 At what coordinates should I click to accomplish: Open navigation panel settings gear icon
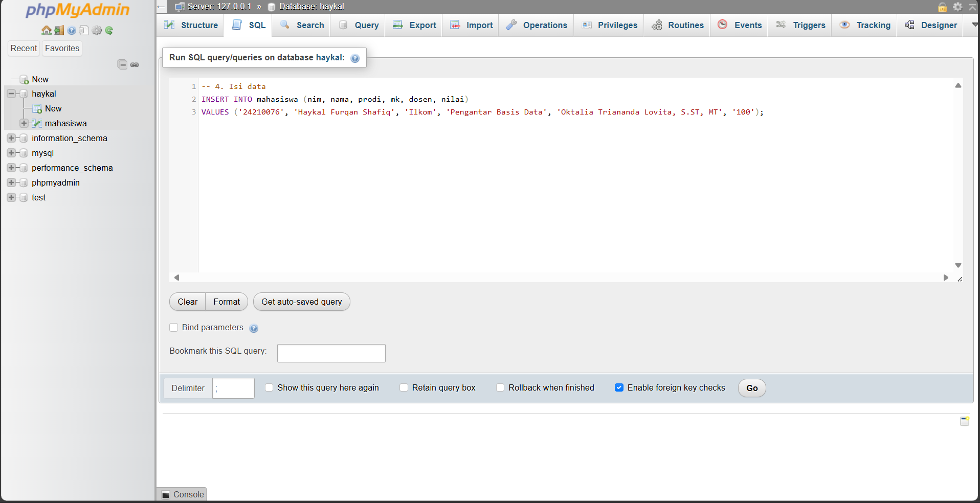tap(97, 31)
